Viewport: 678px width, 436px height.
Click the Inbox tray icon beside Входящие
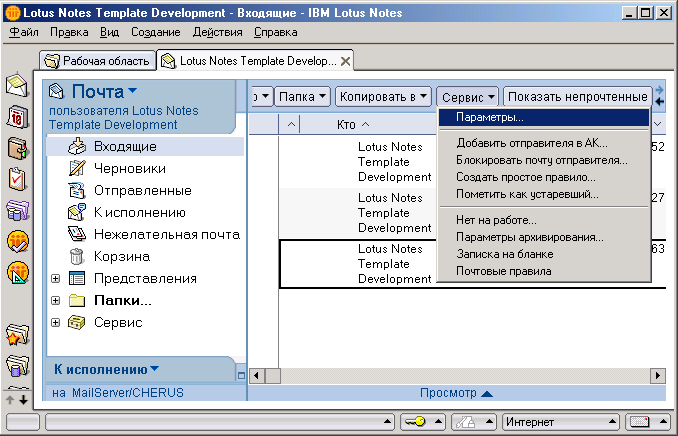(x=77, y=146)
